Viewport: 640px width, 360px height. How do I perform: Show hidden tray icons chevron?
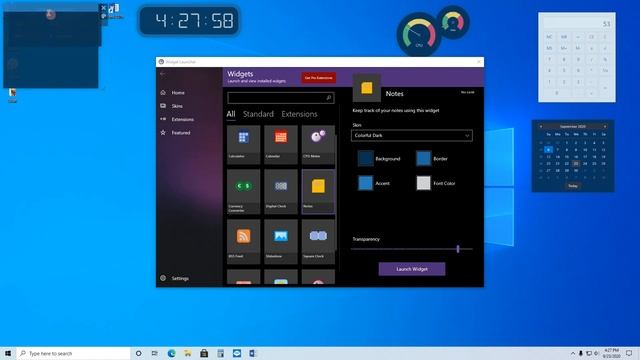(573, 353)
